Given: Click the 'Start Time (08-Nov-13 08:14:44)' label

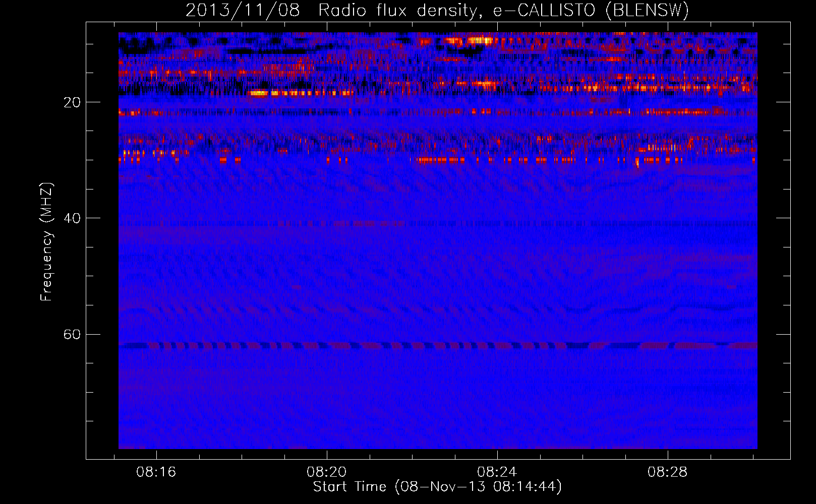Looking at the screenshot, I should (437, 487).
